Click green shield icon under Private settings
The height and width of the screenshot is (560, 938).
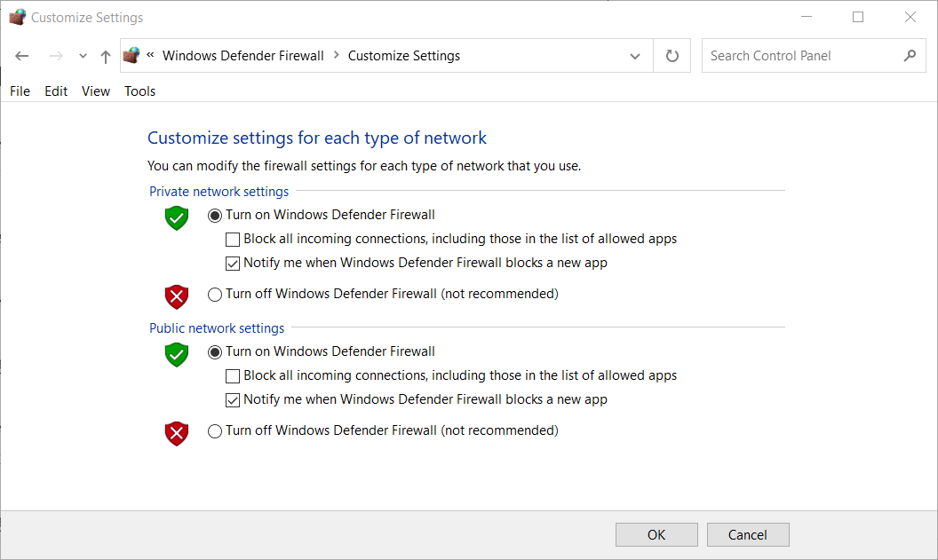[177, 218]
